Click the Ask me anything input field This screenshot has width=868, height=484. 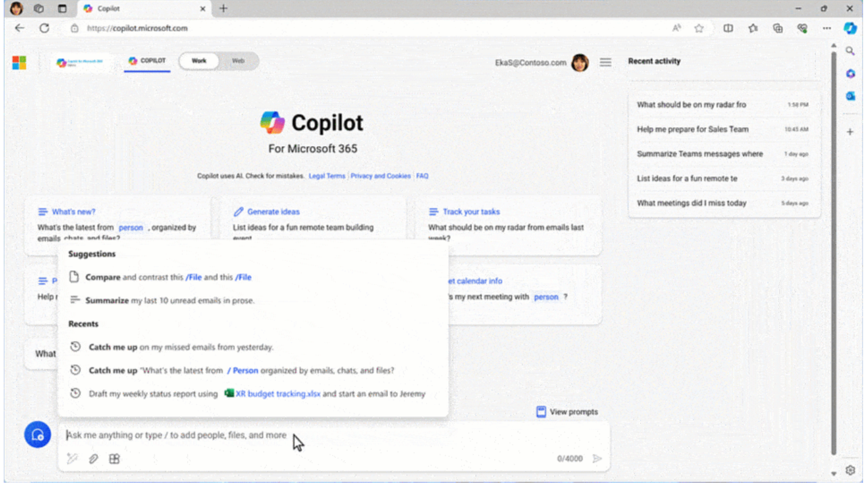(x=334, y=435)
